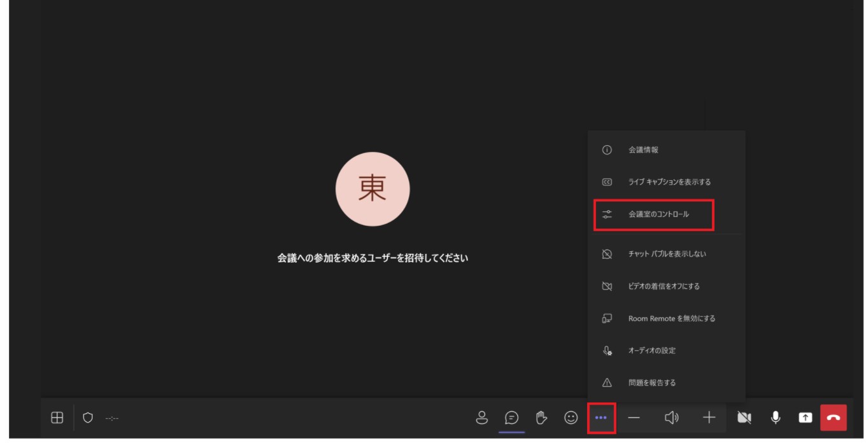Click the sliders icon for room controls

tap(607, 214)
